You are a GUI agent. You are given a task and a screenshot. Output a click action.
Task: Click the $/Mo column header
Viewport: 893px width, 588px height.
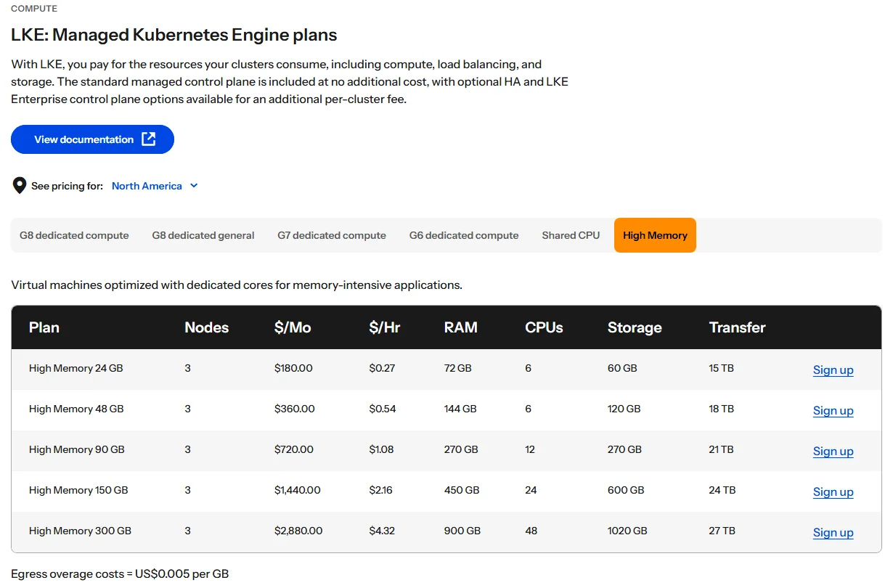pos(293,327)
